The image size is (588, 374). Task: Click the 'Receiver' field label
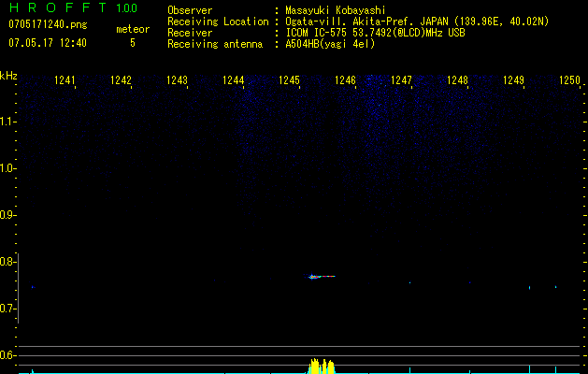point(190,33)
